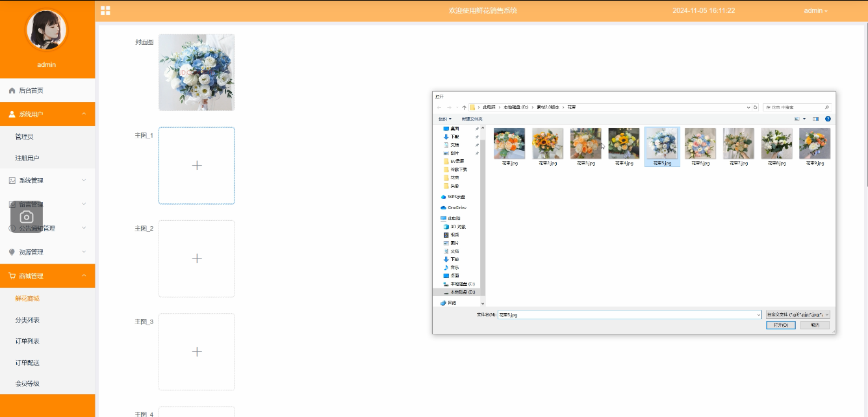Click the 主图_3 upload box
Viewport: 868px width, 417px height.
click(x=197, y=351)
